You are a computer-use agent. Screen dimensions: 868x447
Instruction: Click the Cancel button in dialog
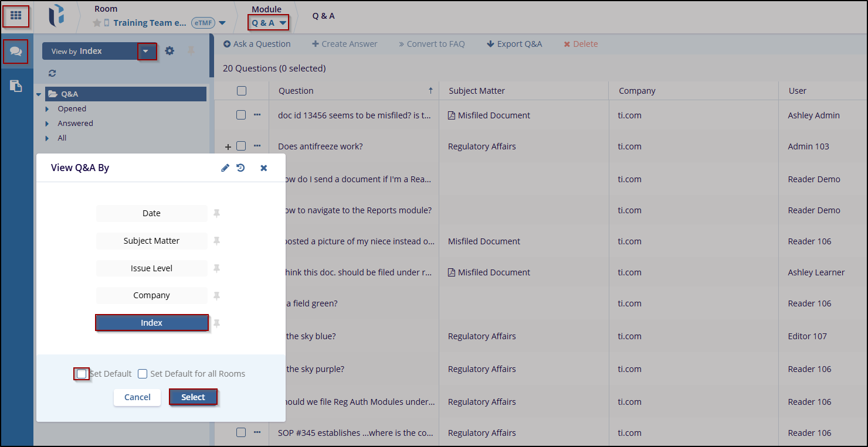[x=137, y=397]
